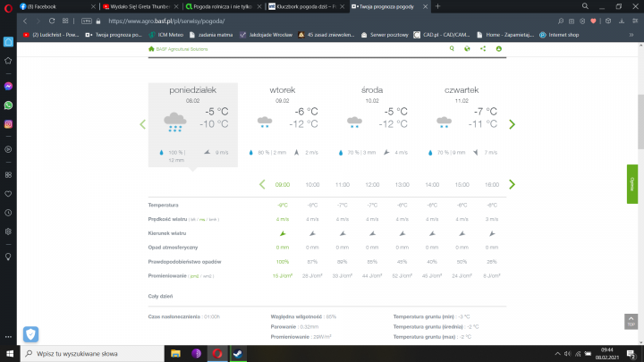Open the sidebar player icon
The width and height of the screenshot is (644, 362).
[8, 149]
